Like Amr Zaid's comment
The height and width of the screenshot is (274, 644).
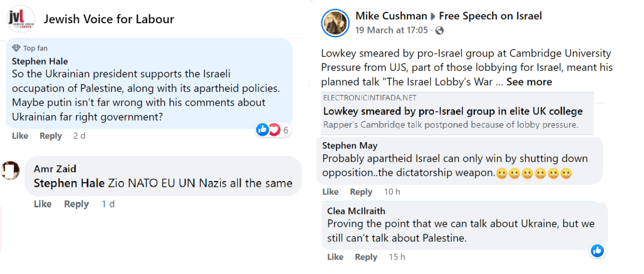42,204
